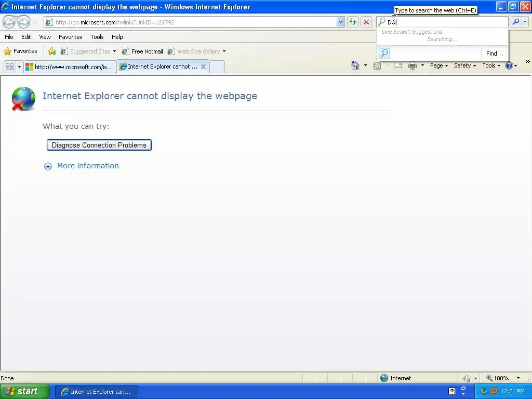The height and width of the screenshot is (399, 532).
Task: Click the page icon in address bar
Action: [x=49, y=22]
